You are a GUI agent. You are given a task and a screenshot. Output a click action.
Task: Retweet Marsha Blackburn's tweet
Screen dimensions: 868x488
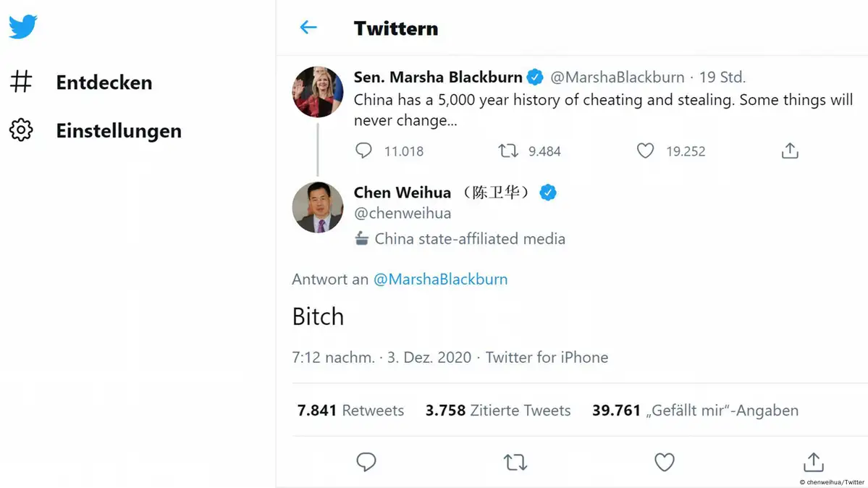click(x=508, y=151)
